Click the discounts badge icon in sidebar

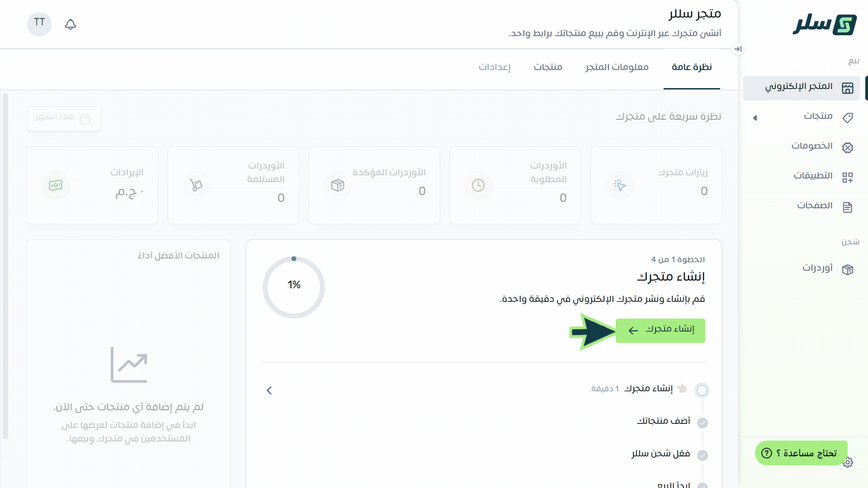(848, 147)
